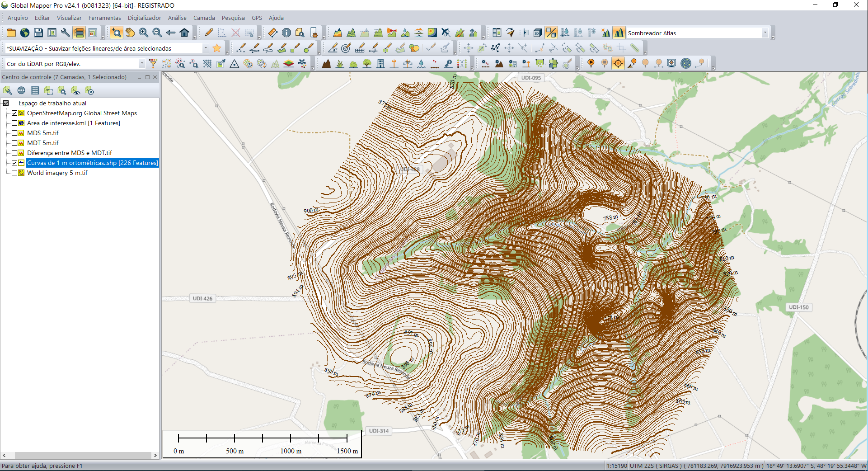Click the LiDAR filter funnel icon
868x471 pixels.
(153, 63)
